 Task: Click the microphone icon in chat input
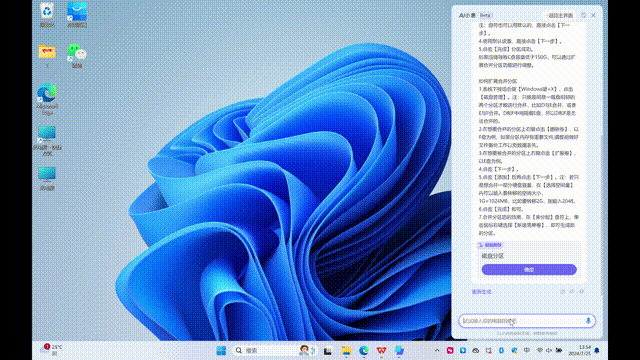588,320
